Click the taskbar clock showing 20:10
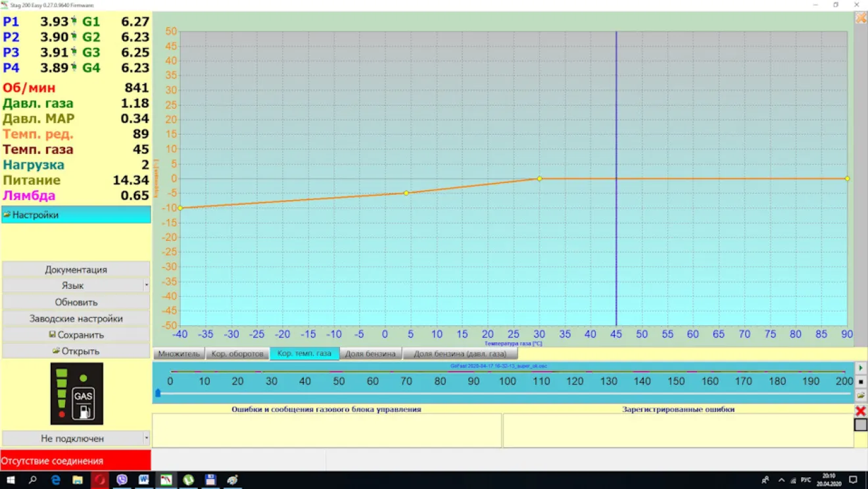 pyautogui.click(x=829, y=480)
